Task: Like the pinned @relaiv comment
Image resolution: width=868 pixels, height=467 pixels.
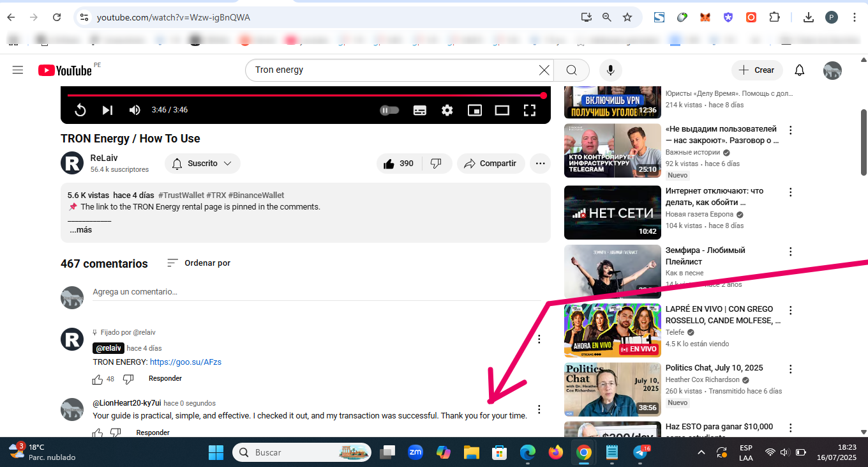Action: [x=98, y=379]
